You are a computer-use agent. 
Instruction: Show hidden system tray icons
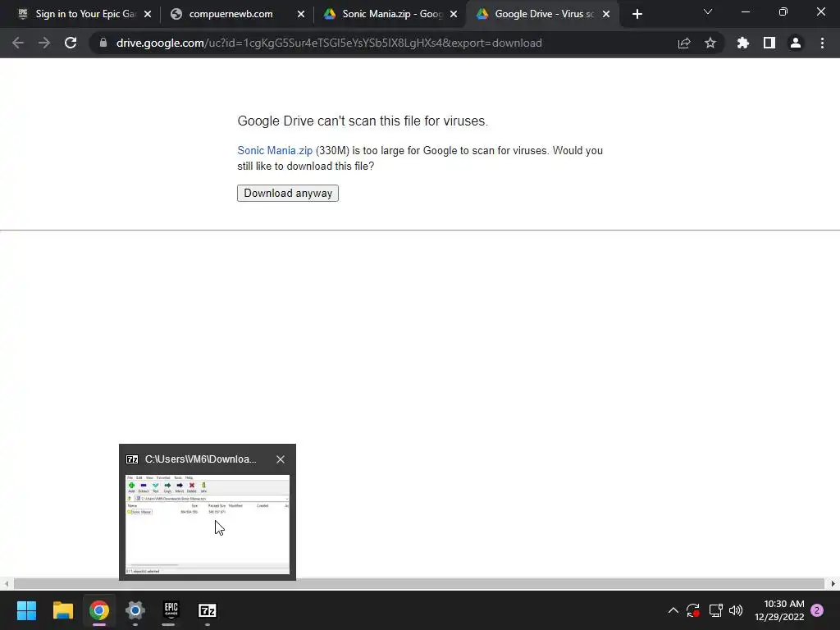(x=673, y=610)
